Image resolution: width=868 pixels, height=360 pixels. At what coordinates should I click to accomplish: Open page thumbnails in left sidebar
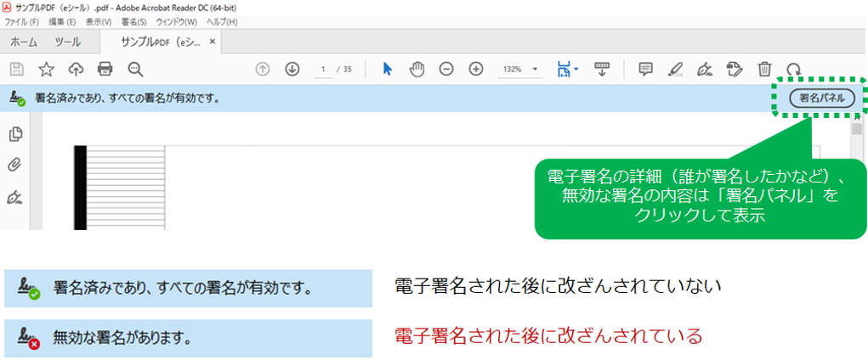(14, 134)
